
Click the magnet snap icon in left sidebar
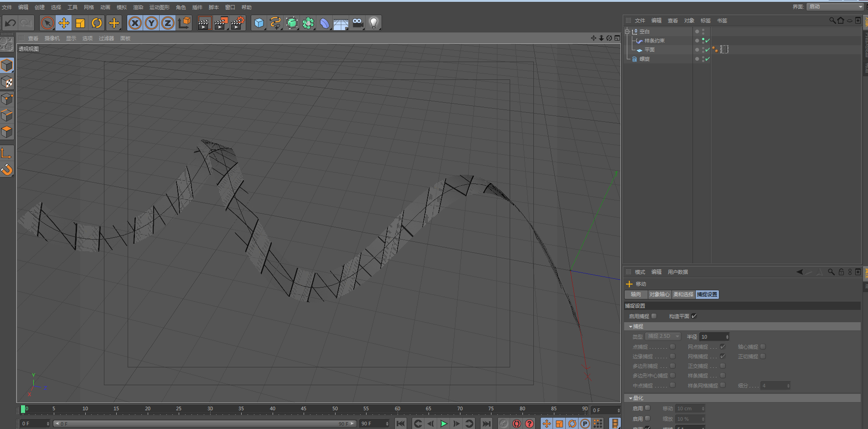[7, 170]
